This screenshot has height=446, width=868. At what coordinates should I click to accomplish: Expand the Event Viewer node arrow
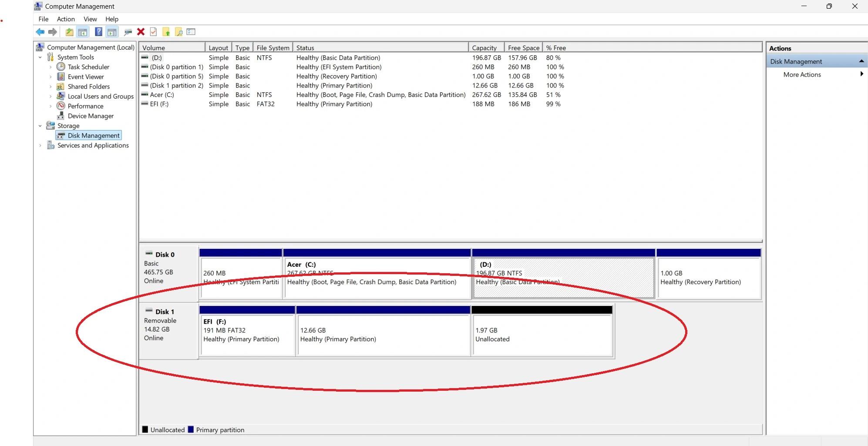50,77
